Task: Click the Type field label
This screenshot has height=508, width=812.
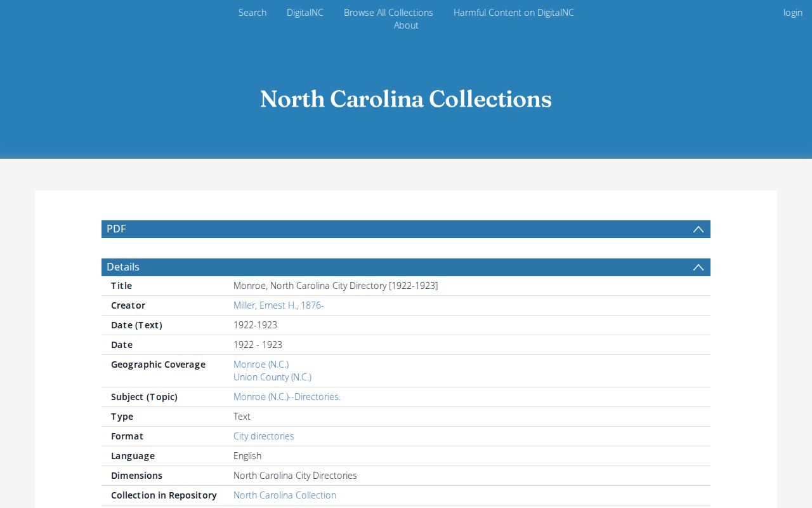Action: coord(122,417)
